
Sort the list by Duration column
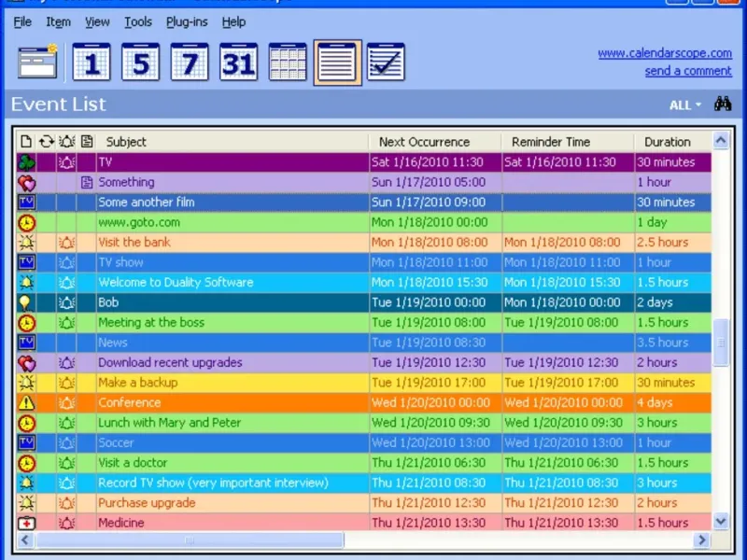[x=672, y=142]
